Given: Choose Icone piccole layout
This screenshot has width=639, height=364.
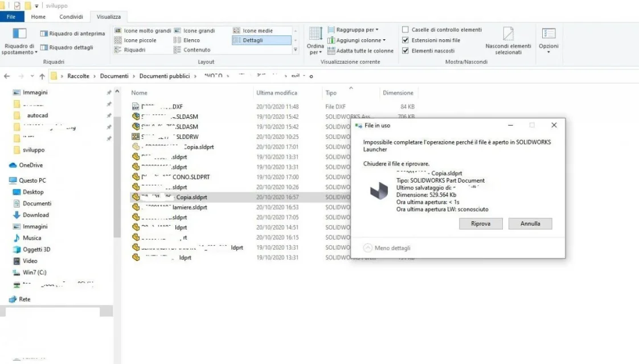Looking at the screenshot, I should pyautogui.click(x=136, y=40).
